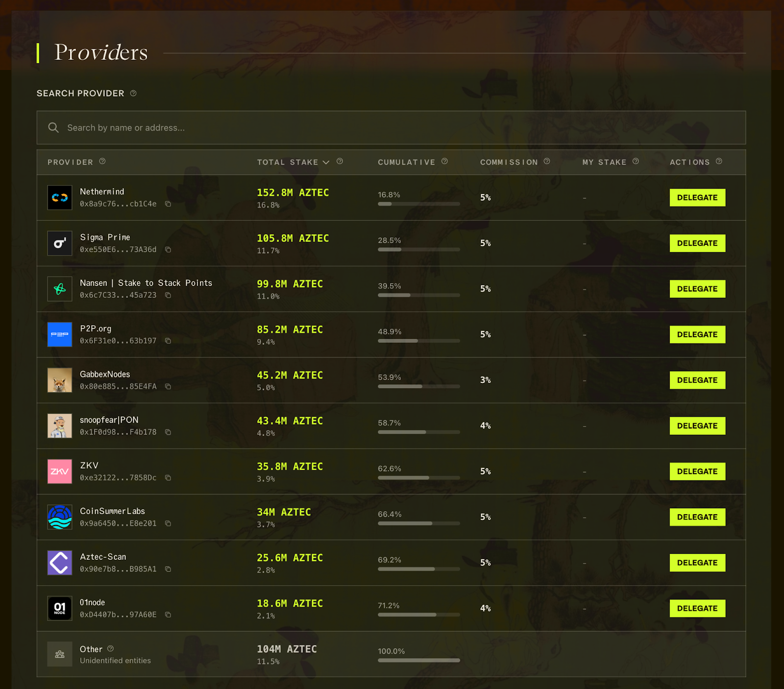The height and width of the screenshot is (689, 784).
Task: Open help icon next to Provider column
Action: (102, 161)
